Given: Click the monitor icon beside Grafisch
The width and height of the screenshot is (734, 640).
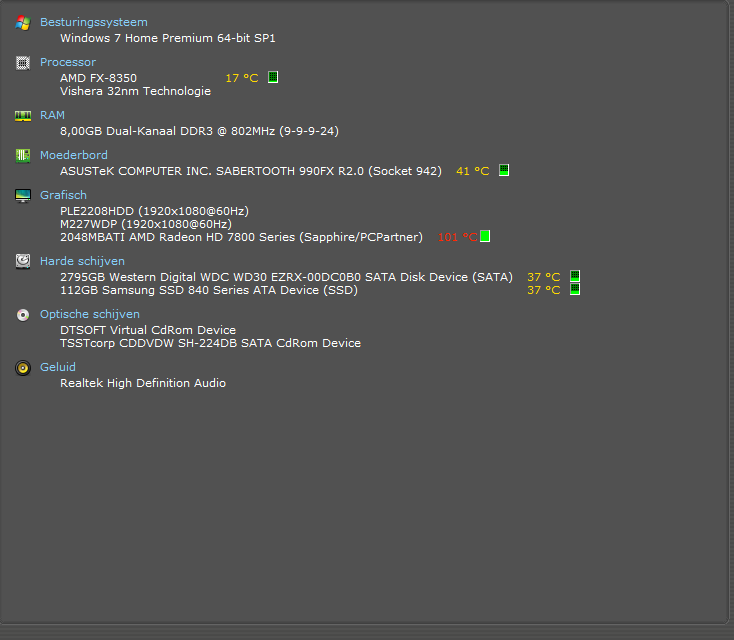Looking at the screenshot, I should pos(22,196).
